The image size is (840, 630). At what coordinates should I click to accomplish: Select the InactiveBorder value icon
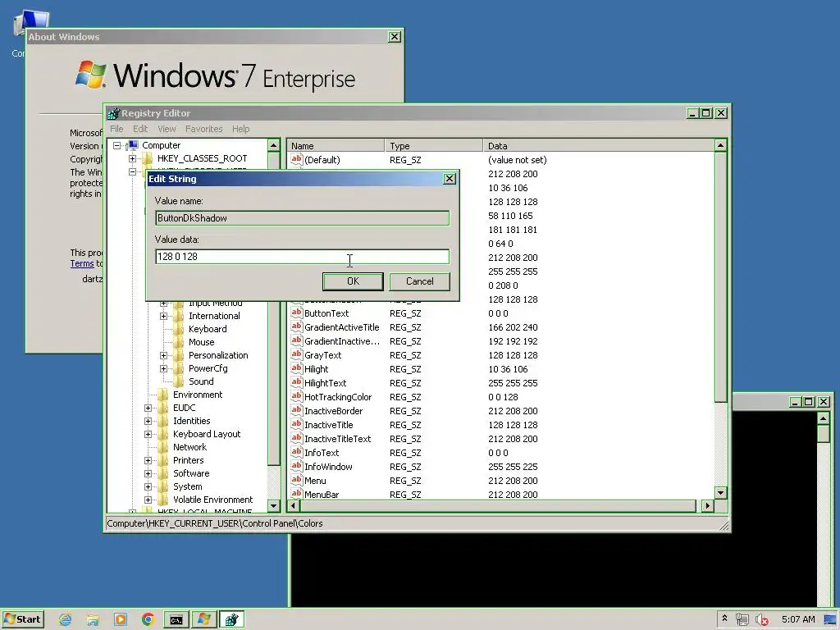pyautogui.click(x=296, y=410)
